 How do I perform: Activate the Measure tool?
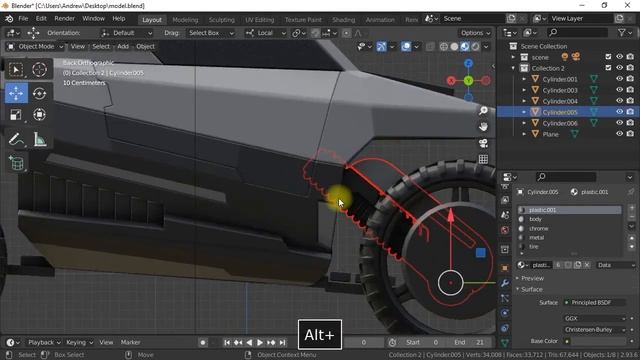point(39,140)
